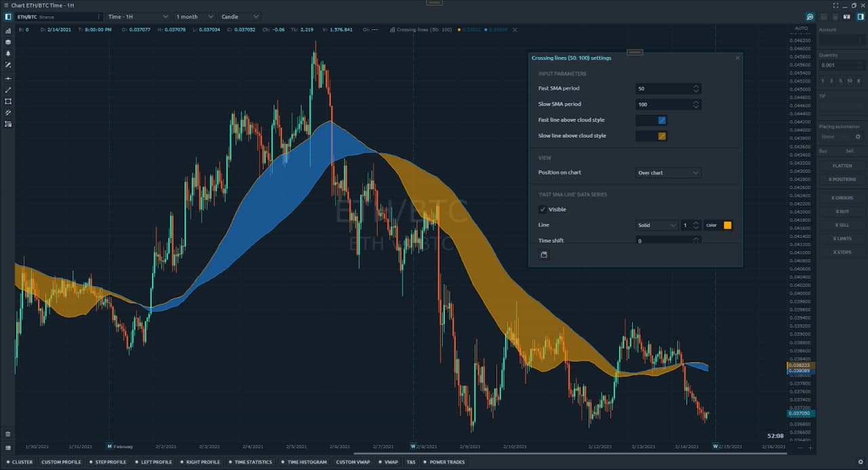The image size is (868, 470).
Task: Open the Position on chart dropdown
Action: (x=668, y=173)
